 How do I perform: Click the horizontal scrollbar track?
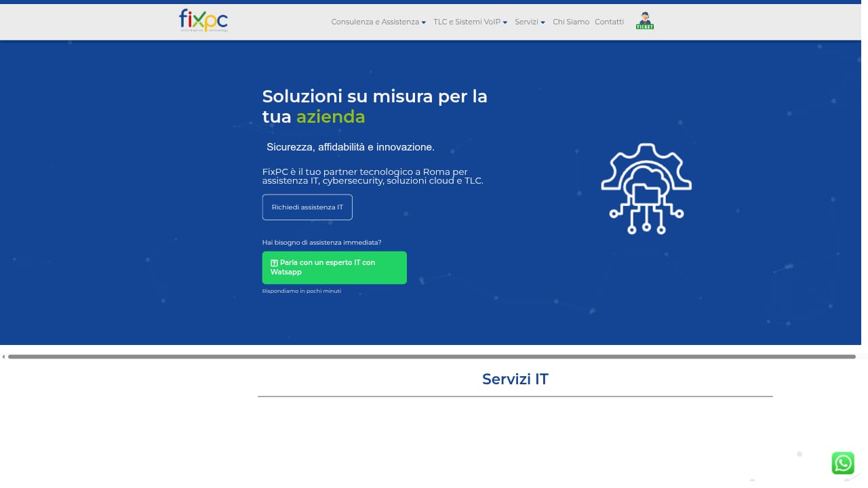tap(431, 357)
